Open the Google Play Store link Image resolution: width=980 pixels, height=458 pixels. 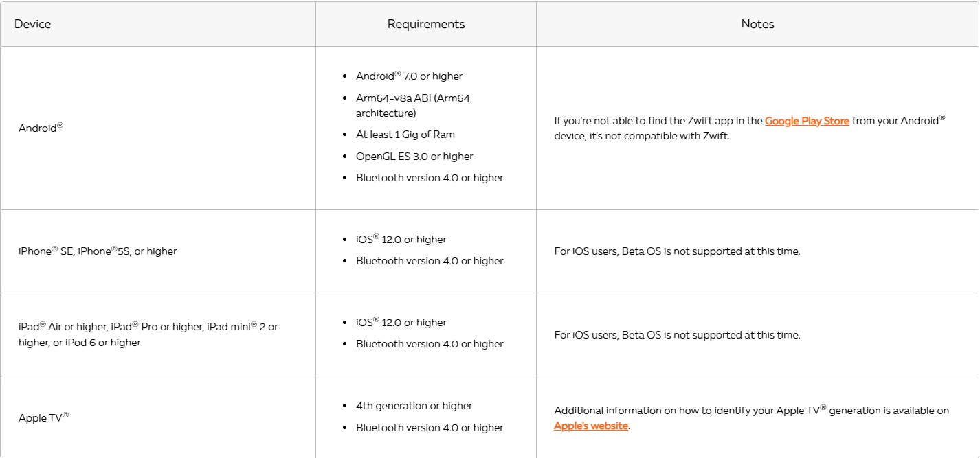(807, 121)
